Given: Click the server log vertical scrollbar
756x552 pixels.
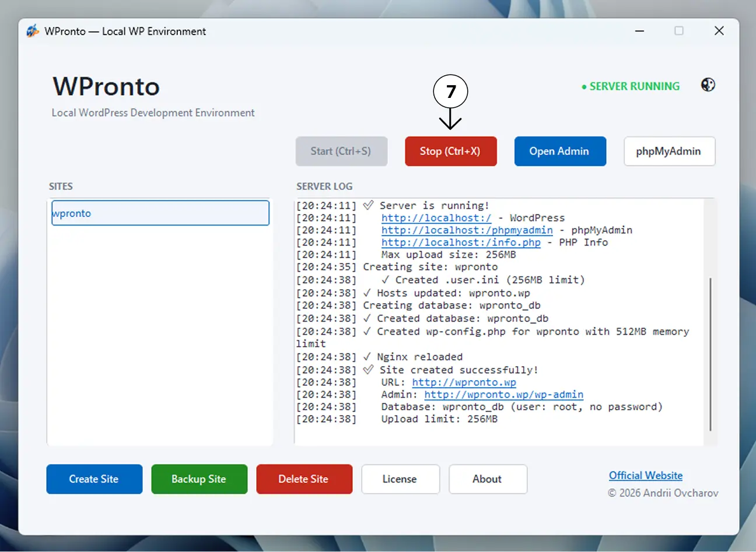Looking at the screenshot, I should (710, 354).
